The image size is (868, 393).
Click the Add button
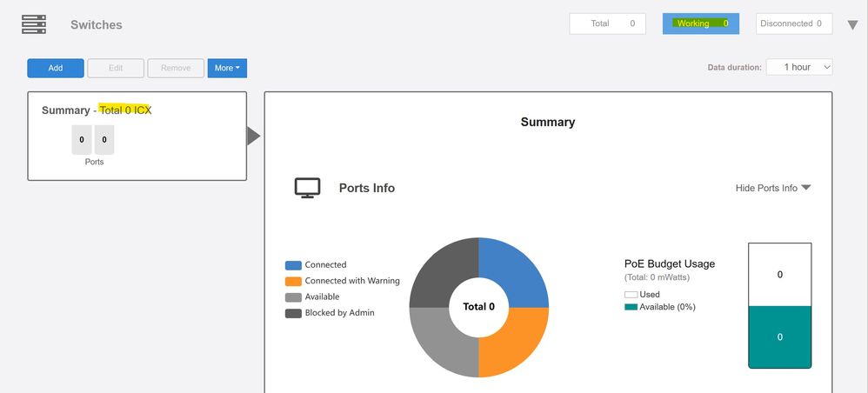(x=56, y=68)
